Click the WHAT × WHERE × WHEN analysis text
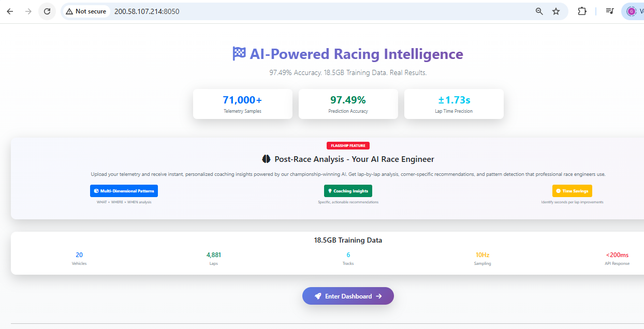 pyautogui.click(x=124, y=202)
